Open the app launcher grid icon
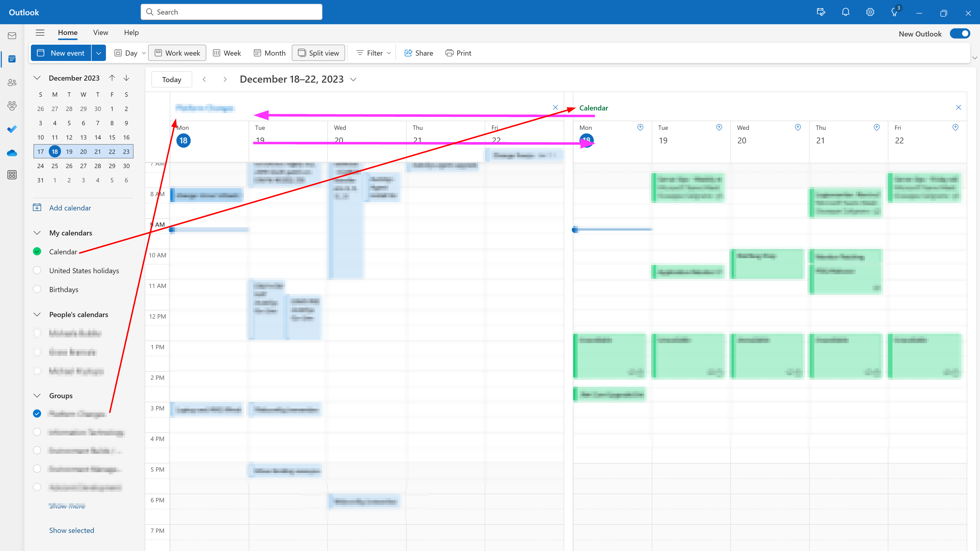980x551 pixels. coord(12,175)
